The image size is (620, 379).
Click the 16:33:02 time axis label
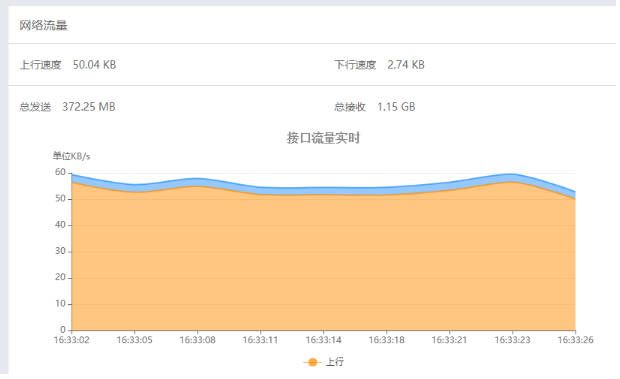pos(72,340)
